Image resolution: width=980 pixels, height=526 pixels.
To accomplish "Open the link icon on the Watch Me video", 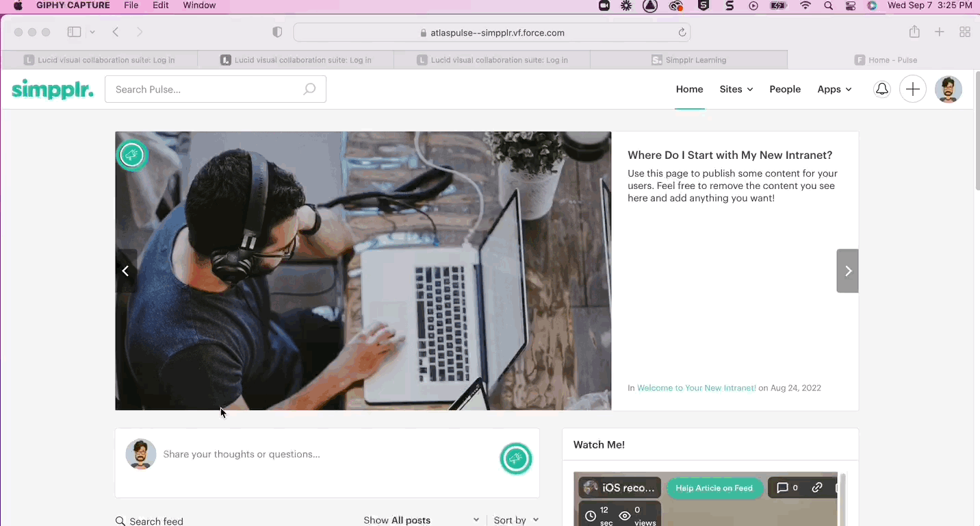I will point(816,488).
